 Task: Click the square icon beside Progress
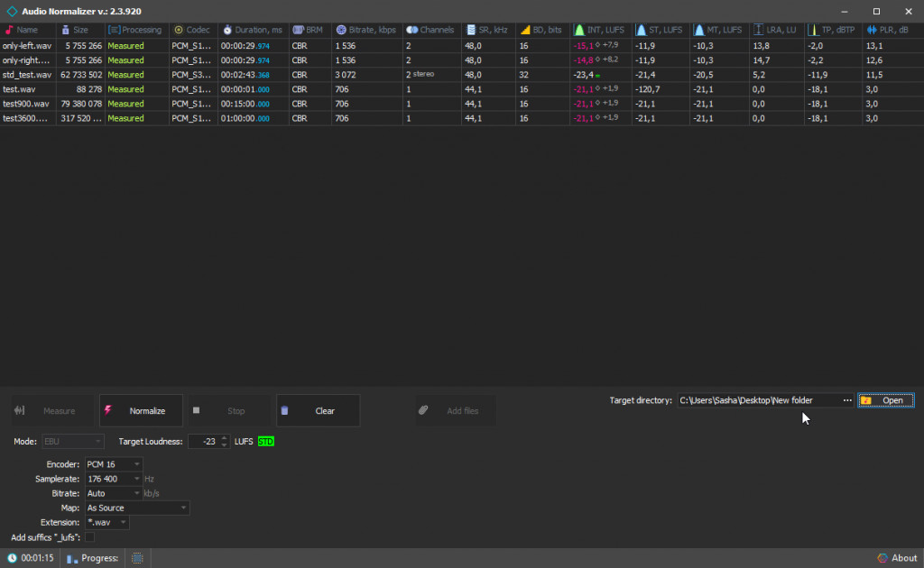[137, 558]
